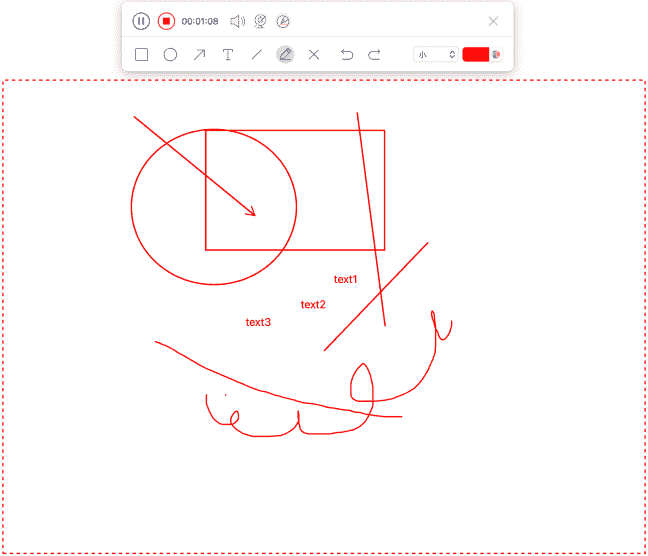Click the text2 annotation
Screen dimensions: 648x556
(x=313, y=305)
